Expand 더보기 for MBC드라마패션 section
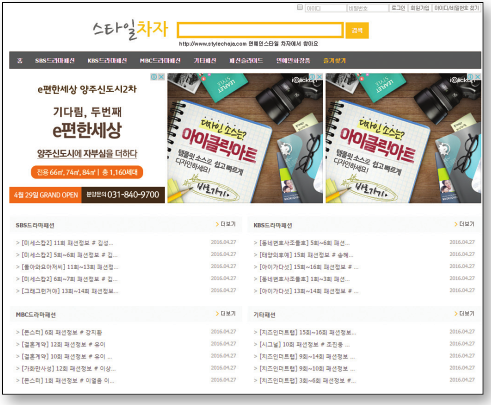 (226, 314)
